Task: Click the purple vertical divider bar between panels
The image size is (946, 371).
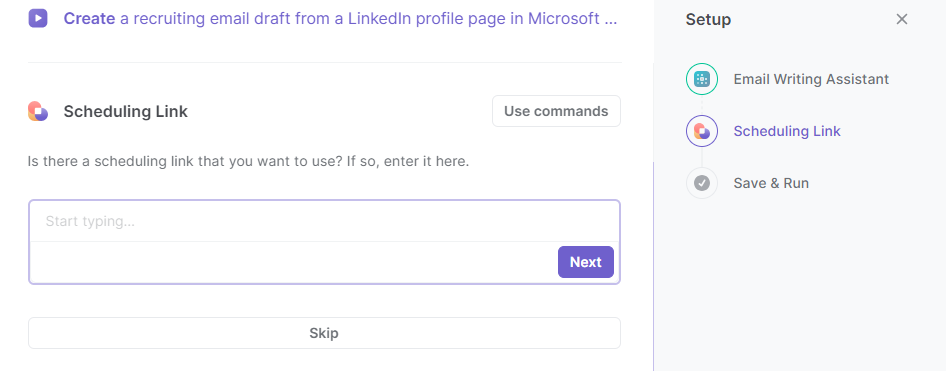Action: pyautogui.click(x=653, y=266)
